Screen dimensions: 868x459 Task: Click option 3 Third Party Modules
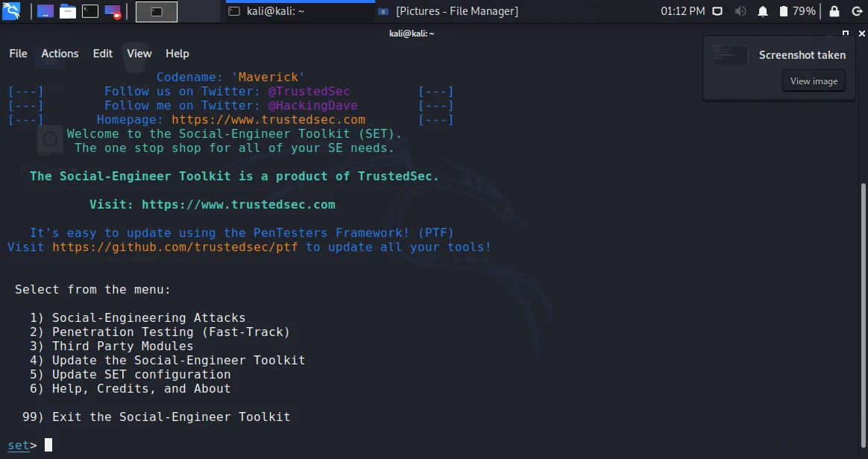point(111,346)
